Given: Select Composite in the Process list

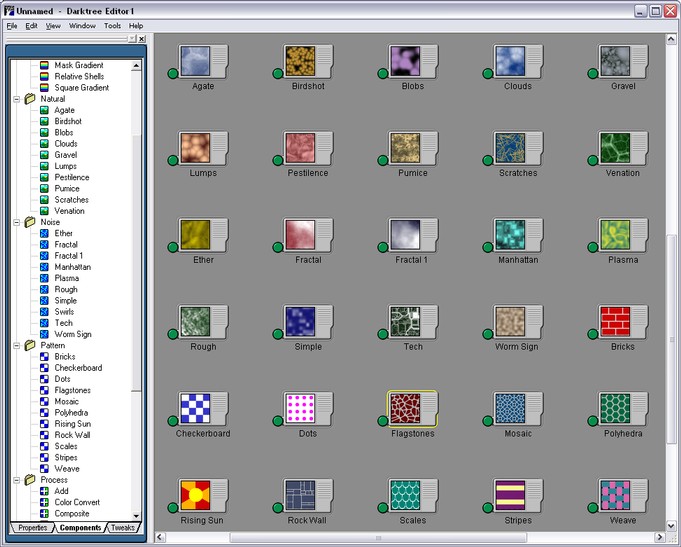Looking at the screenshot, I should [72, 514].
